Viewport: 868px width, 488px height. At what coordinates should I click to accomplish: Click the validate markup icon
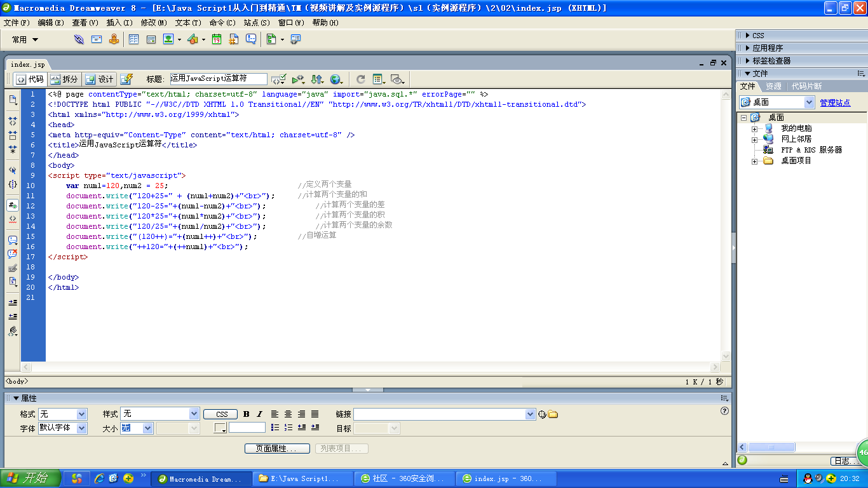click(x=298, y=79)
